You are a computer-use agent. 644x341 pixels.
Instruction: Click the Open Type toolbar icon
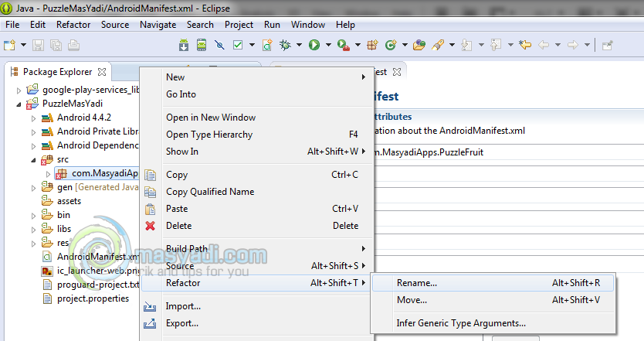[419, 45]
